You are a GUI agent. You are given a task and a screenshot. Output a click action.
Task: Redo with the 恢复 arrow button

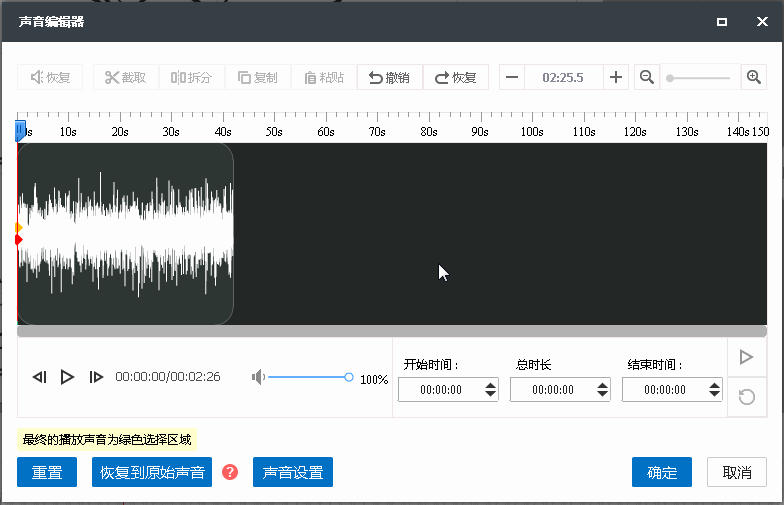(x=456, y=78)
